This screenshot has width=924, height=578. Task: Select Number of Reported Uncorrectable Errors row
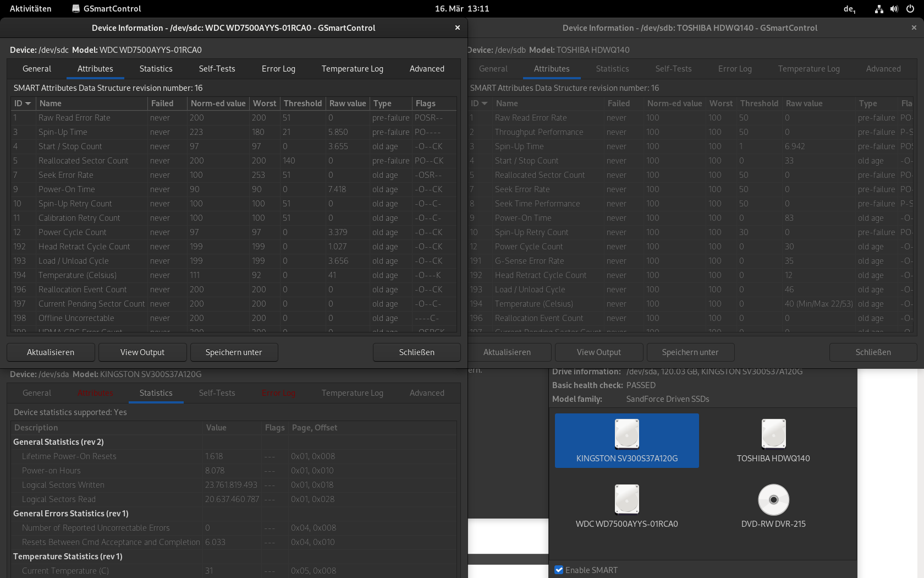coord(234,528)
